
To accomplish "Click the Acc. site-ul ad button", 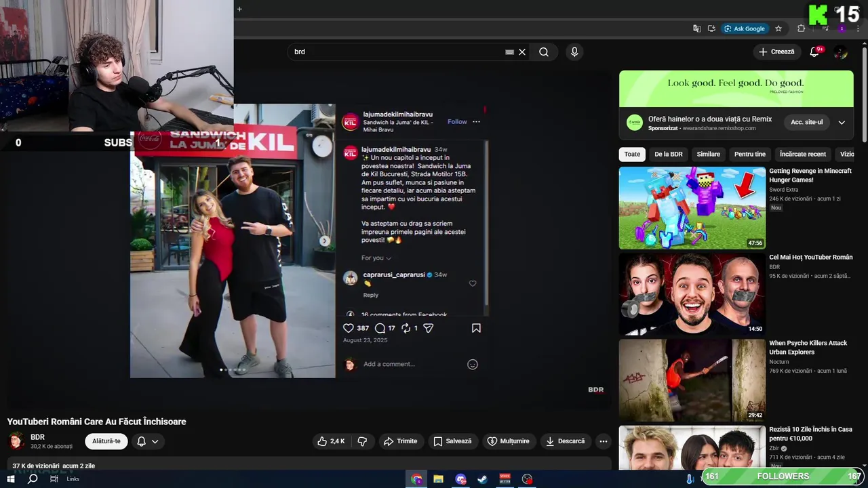I will [806, 122].
